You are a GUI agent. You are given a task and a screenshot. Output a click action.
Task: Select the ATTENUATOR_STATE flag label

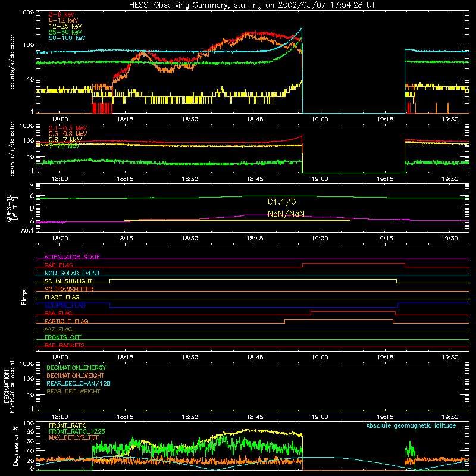point(72,257)
